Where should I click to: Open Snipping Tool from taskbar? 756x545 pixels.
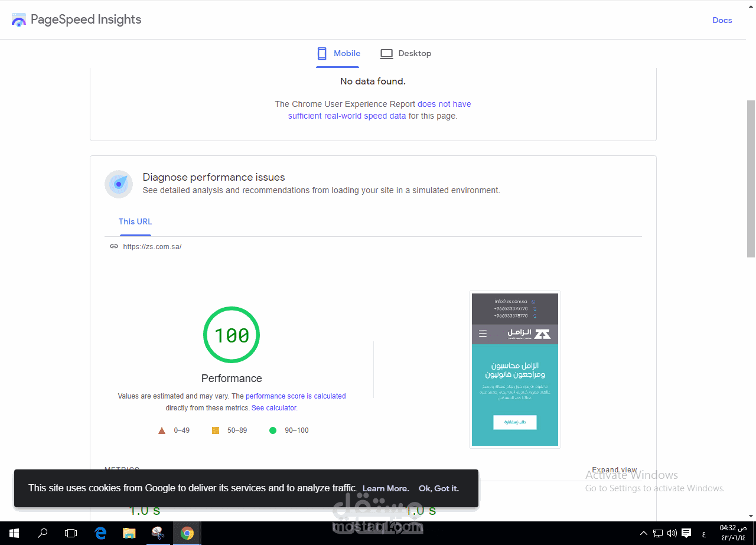(x=158, y=533)
